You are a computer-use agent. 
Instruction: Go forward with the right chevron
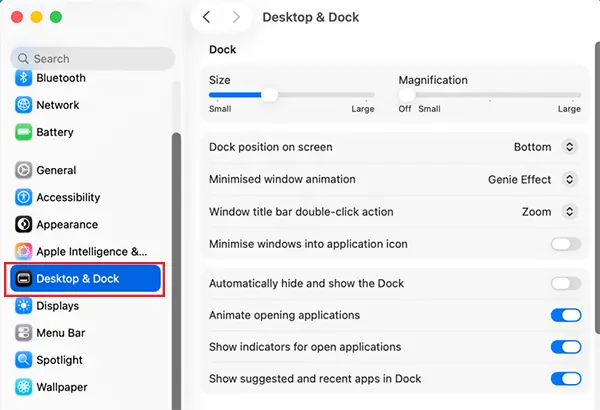pyautogui.click(x=236, y=17)
